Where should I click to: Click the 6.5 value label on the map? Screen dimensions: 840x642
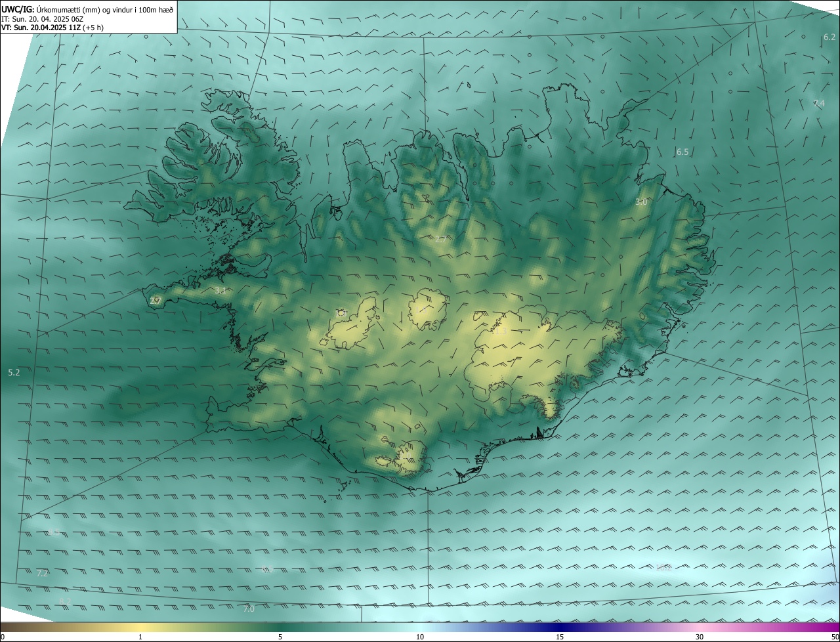pyautogui.click(x=682, y=152)
